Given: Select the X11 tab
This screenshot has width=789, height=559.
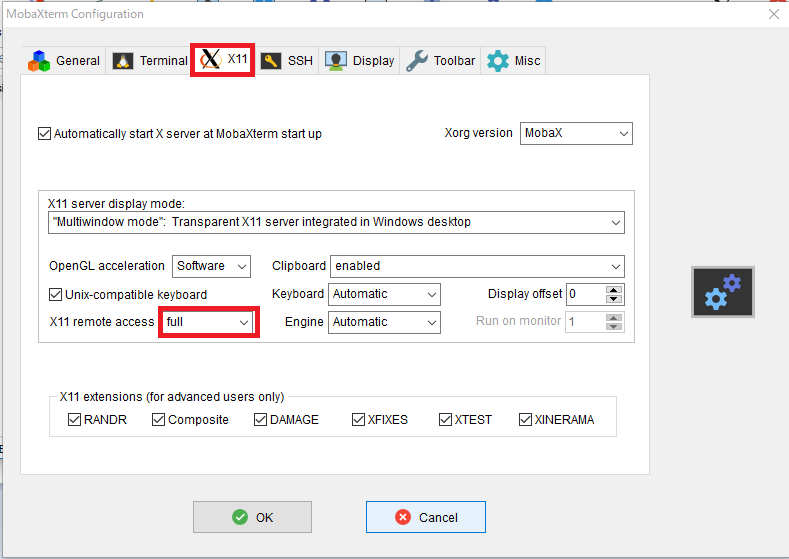Looking at the screenshot, I should coord(223,60).
